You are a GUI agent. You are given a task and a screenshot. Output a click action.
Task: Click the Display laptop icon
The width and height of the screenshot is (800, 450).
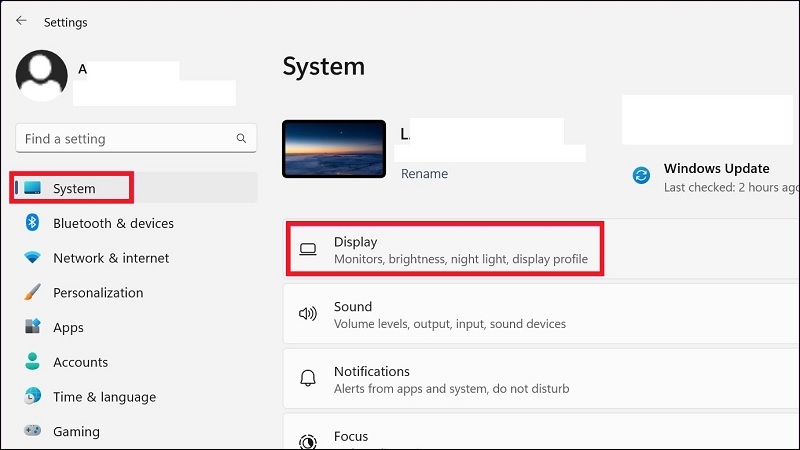[x=308, y=249]
